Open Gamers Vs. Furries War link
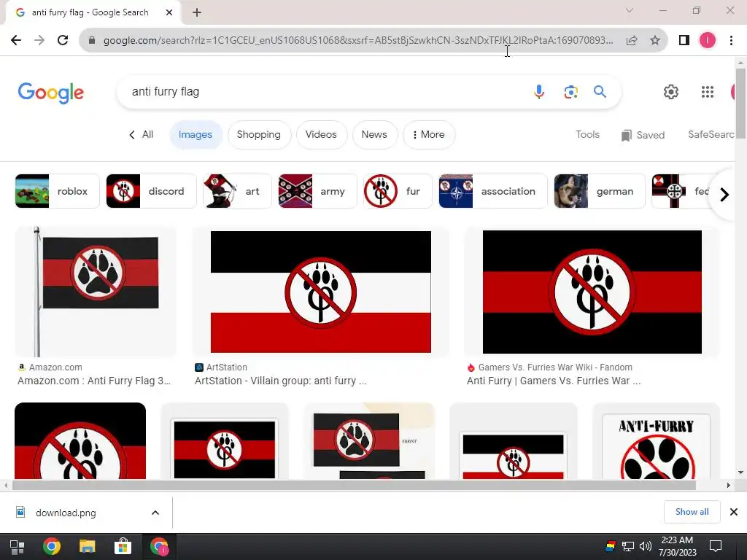 554,381
